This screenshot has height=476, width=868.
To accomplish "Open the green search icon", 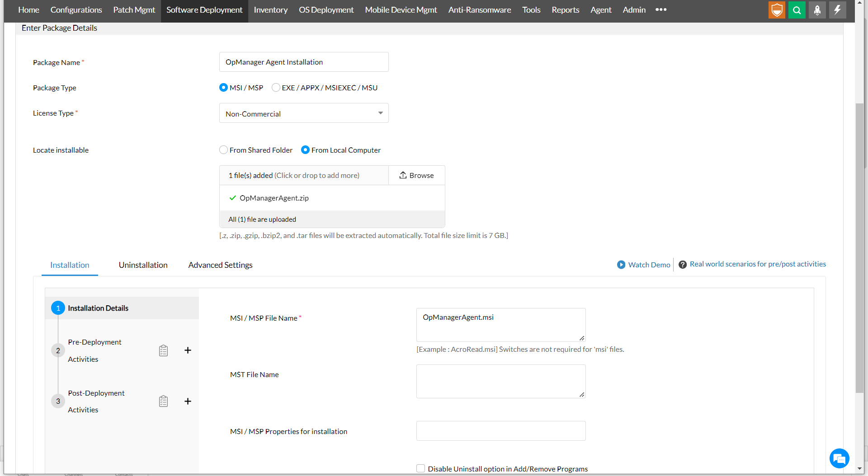I will [797, 10].
